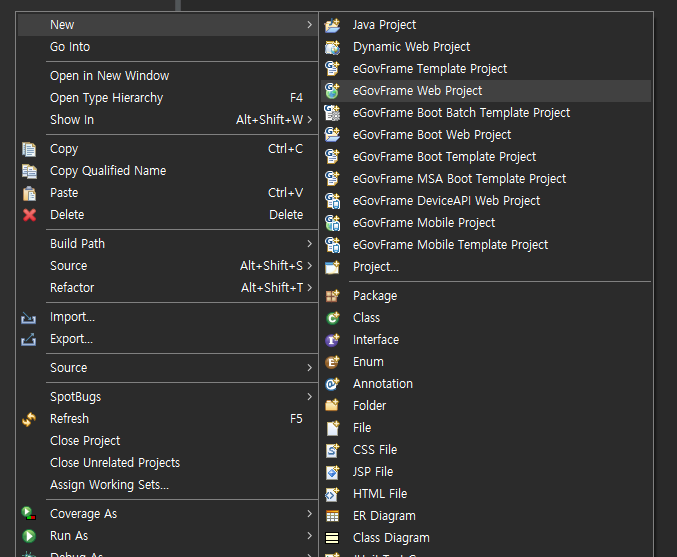Image resolution: width=677 pixels, height=557 pixels.
Task: Click the eGovFrame Mobile Template Project icon
Action: click(332, 245)
